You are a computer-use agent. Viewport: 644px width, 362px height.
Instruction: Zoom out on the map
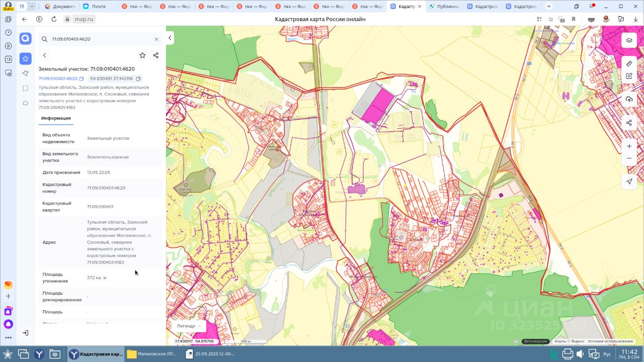(629, 158)
